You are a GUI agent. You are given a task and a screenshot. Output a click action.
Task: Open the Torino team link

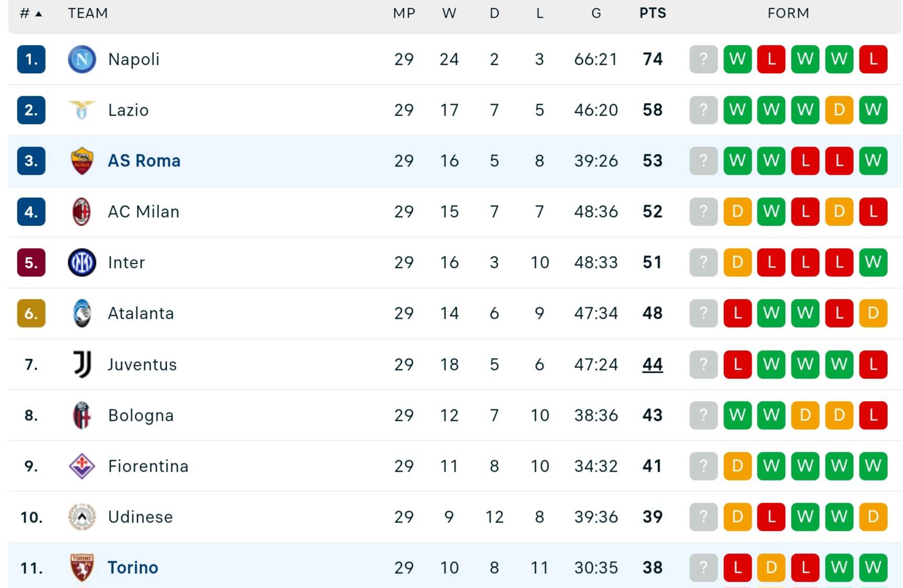pyautogui.click(x=133, y=568)
